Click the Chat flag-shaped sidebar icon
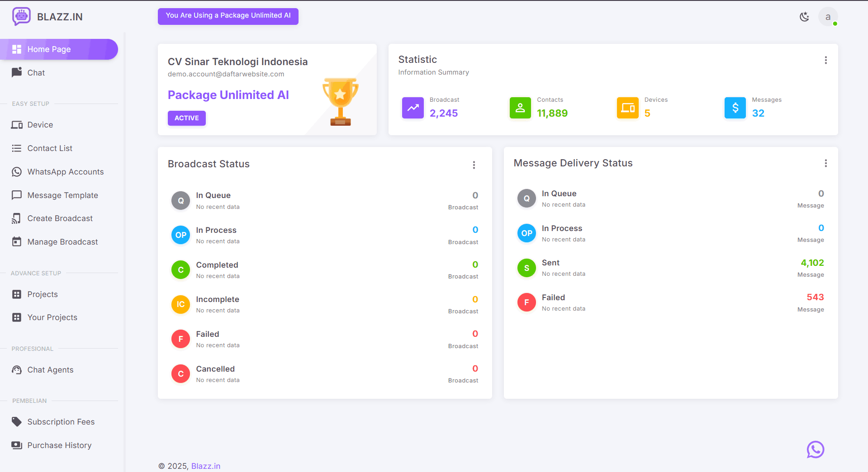 click(x=17, y=72)
